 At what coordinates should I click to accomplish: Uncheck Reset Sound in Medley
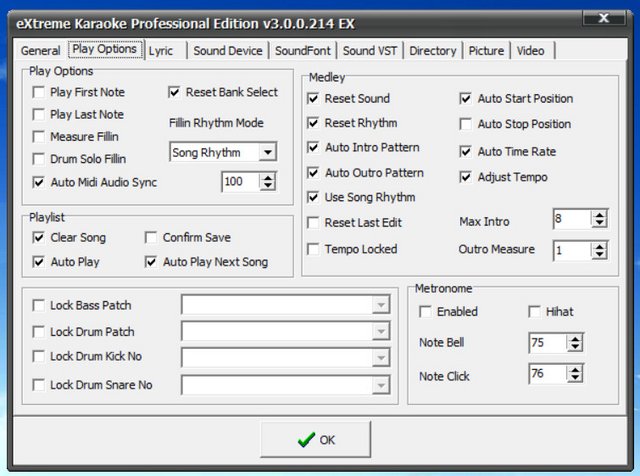313,98
